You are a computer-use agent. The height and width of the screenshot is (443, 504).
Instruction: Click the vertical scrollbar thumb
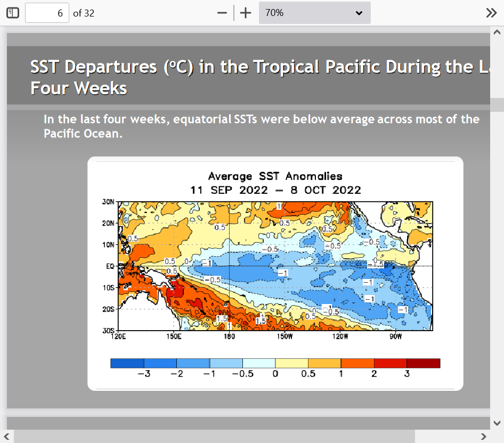[x=497, y=105]
